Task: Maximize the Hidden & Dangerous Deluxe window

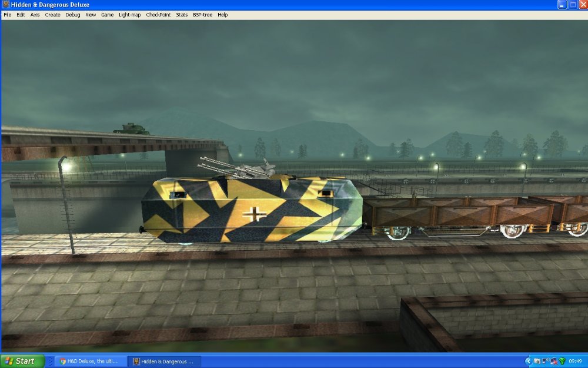Action: [573, 5]
